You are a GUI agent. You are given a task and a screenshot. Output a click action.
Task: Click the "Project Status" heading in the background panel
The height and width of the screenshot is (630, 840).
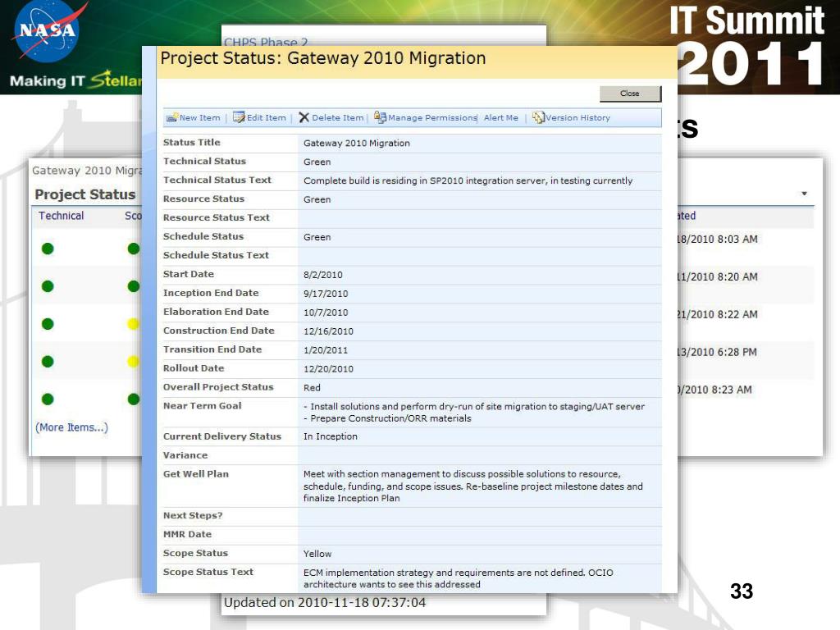click(85, 194)
